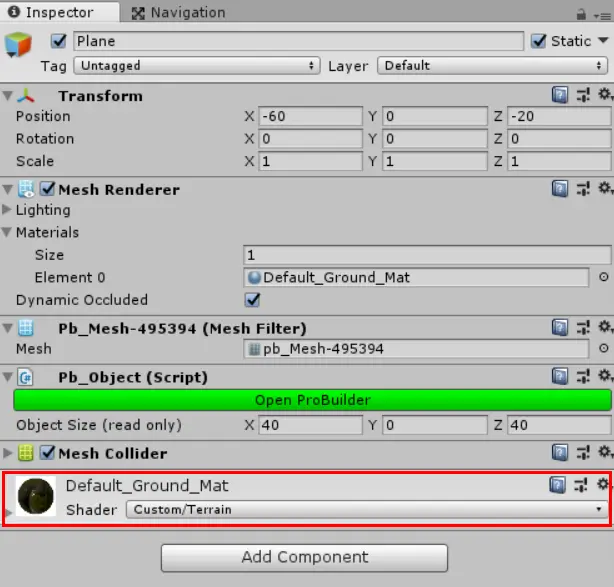
Task: Open Transform component presets
Action: pyautogui.click(x=583, y=95)
